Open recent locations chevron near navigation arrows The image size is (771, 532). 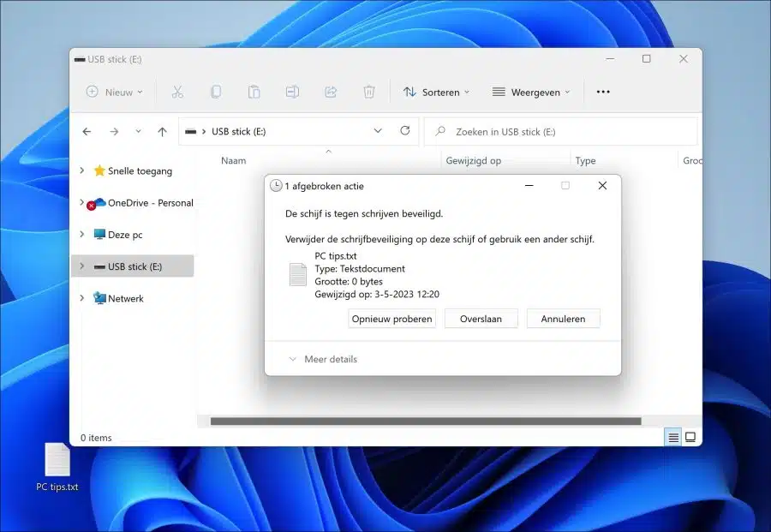click(x=138, y=131)
